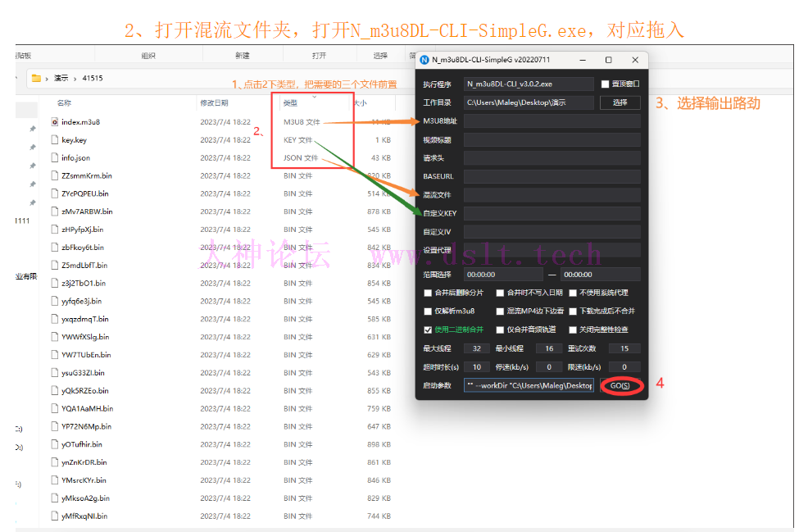This screenshot has height=532, width=799.
Task: Enable the 仅解析m3u8 checkbox
Action: click(428, 311)
